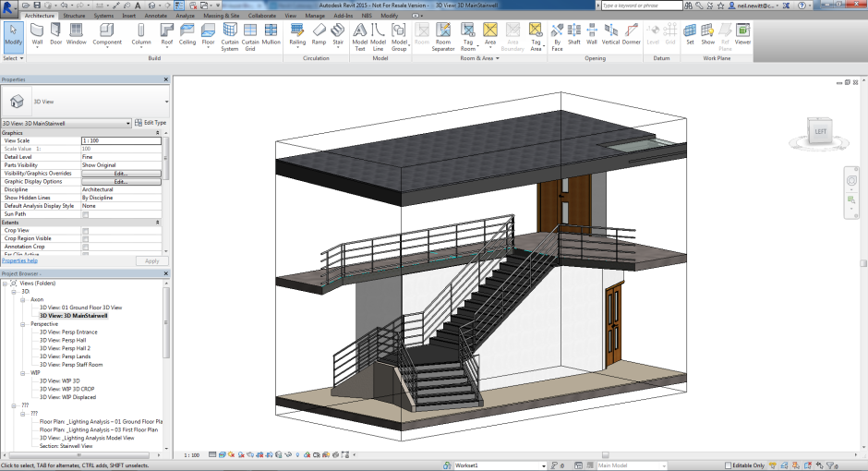Collapse the Perspective folder in Project Browser
Image resolution: width=868 pixels, height=471 pixels.
(22, 324)
